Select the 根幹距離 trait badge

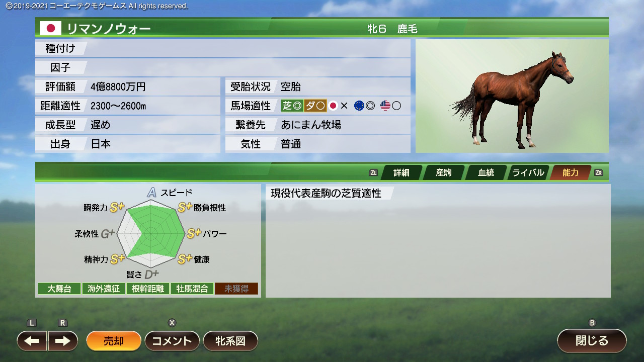148,289
